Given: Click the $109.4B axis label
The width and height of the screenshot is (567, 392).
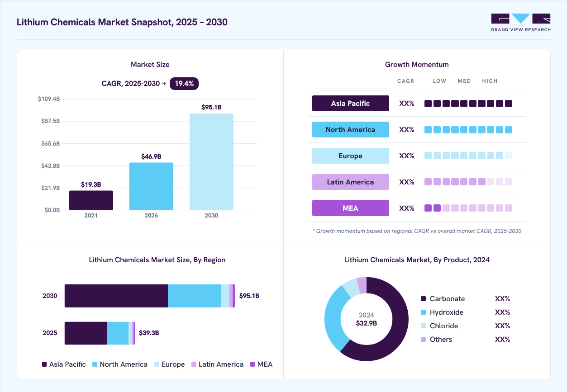Looking at the screenshot, I should [x=49, y=99].
